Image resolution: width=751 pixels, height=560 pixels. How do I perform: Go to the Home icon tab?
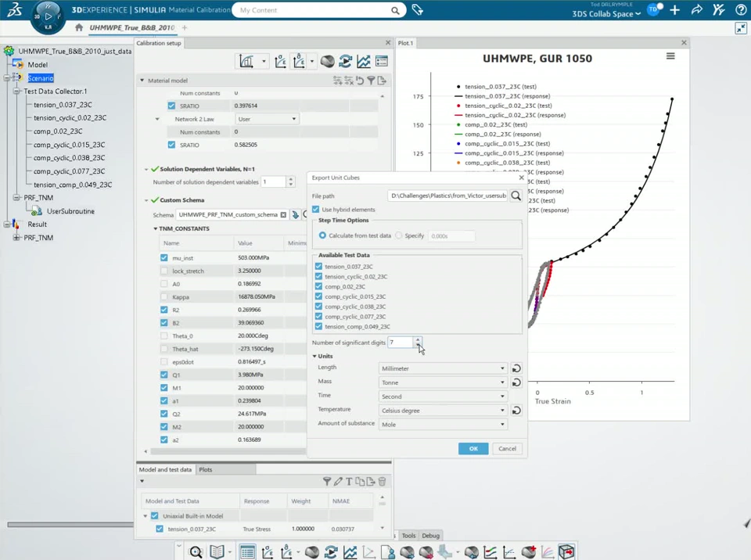coord(79,27)
